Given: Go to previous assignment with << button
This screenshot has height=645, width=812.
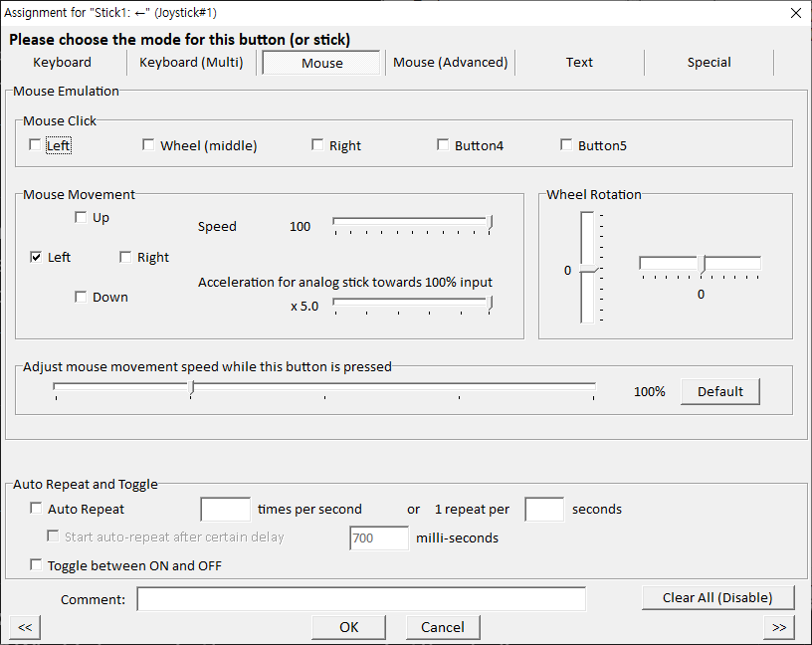Looking at the screenshot, I should tap(25, 627).
